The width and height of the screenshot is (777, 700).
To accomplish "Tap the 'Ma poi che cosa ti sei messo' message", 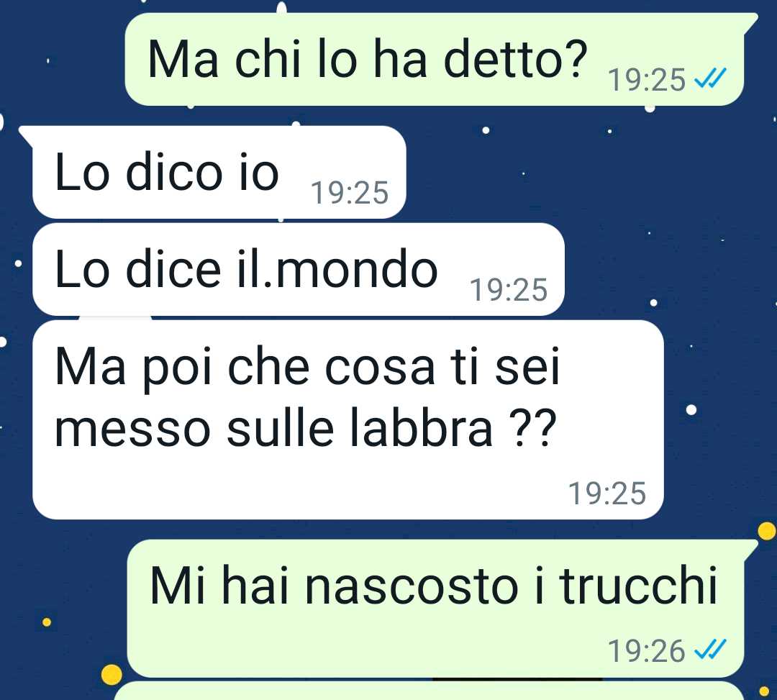I will [x=348, y=419].
